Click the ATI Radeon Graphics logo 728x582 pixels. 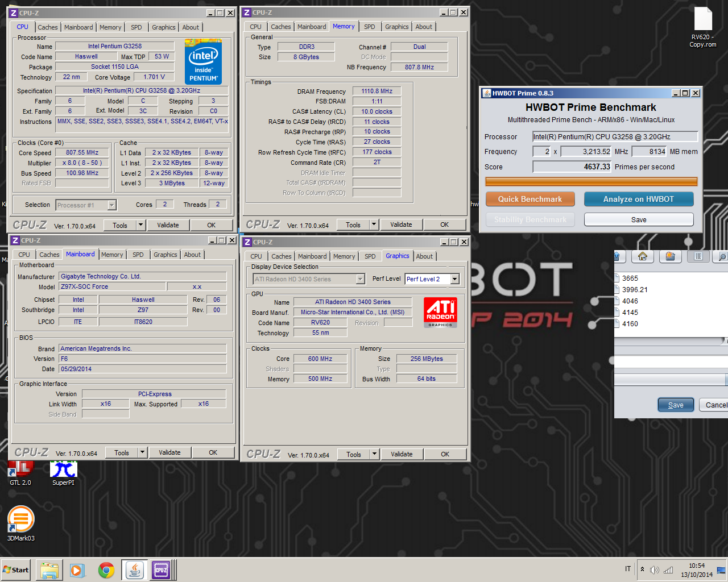(x=440, y=313)
